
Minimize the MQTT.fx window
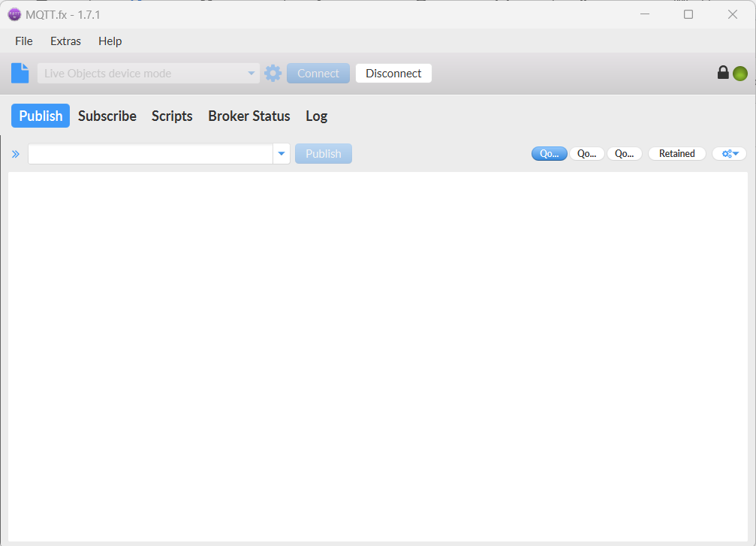(x=645, y=14)
